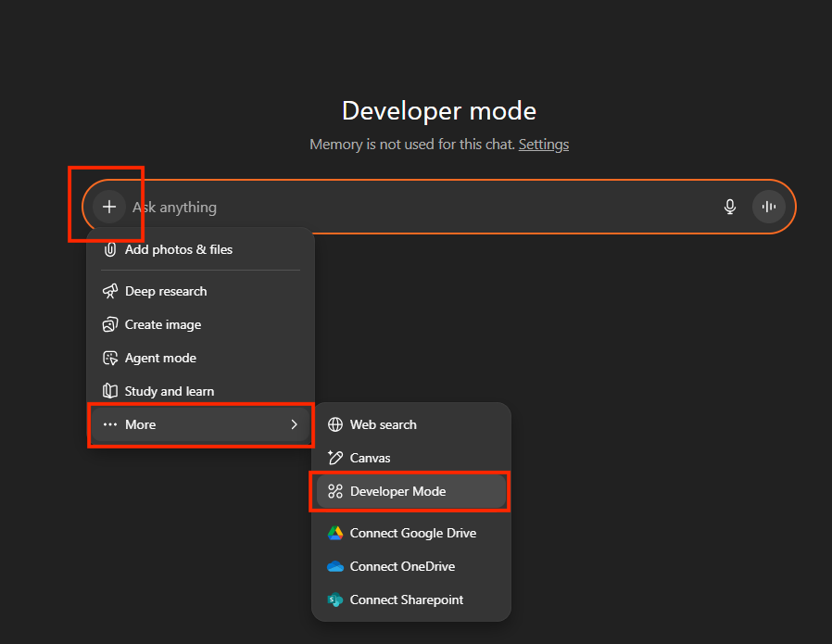Click the Agent mode icon
832x644 pixels.
110,358
